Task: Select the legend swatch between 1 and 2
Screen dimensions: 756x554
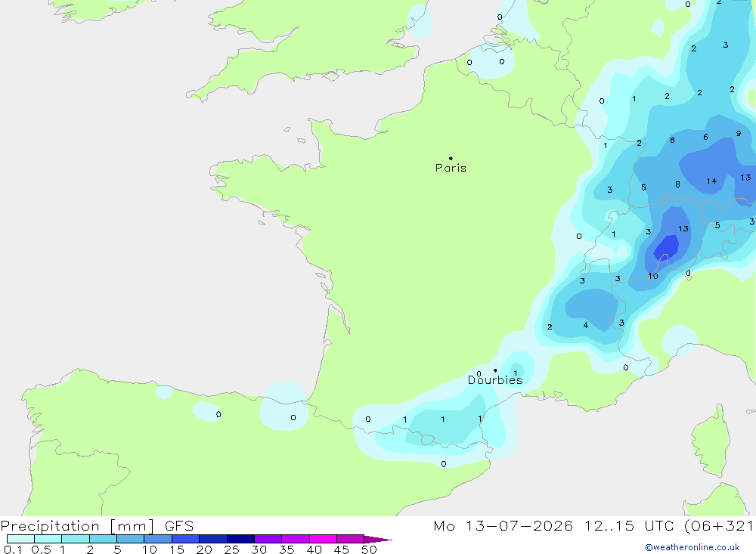Action: tap(76, 539)
